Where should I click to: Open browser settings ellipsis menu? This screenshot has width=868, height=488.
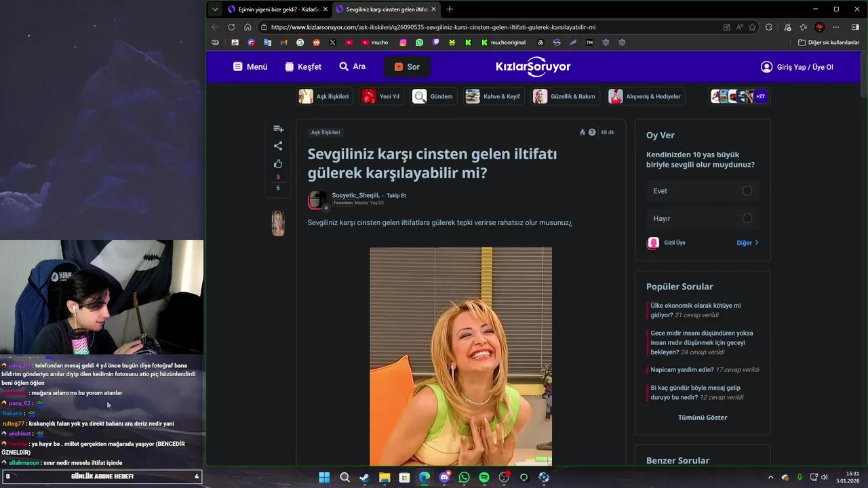click(x=835, y=27)
